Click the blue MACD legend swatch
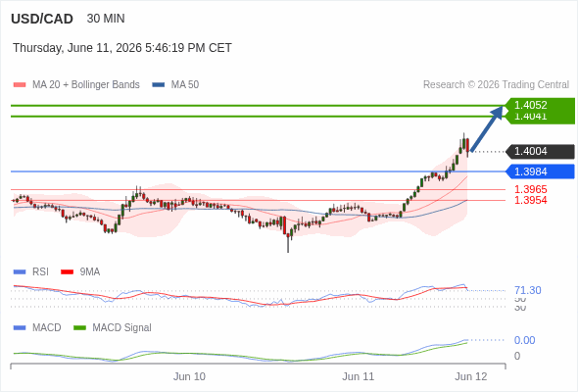 (20, 328)
